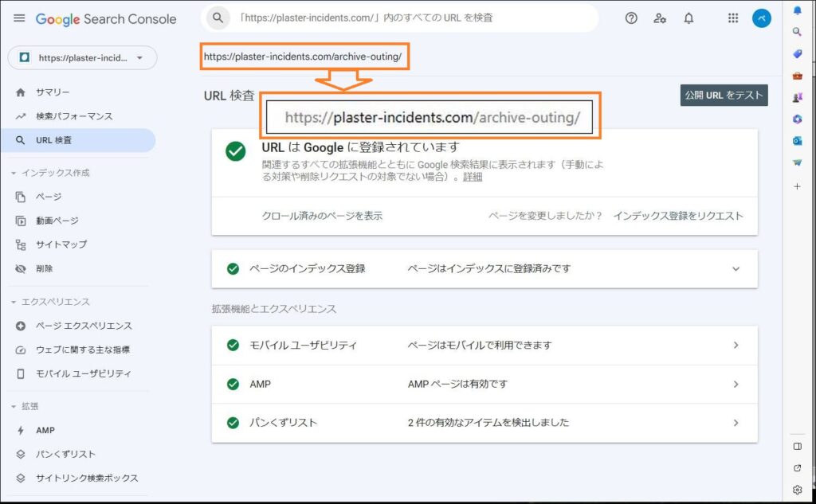Click 'ページはモバイルで利用できます' status text
This screenshot has height=504, width=816.
coord(480,346)
